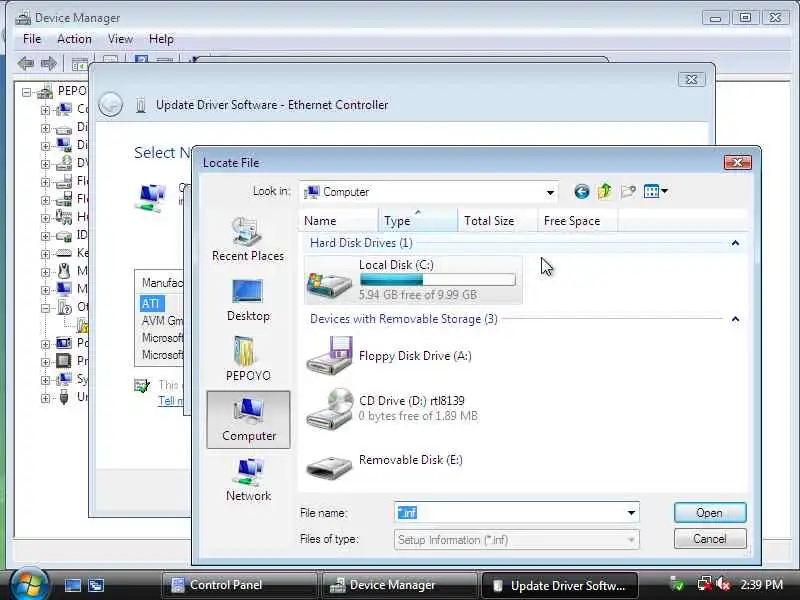Image resolution: width=800 pixels, height=600 pixels.
Task: Select Floppy Disk Drive (A:)
Action: (389, 356)
